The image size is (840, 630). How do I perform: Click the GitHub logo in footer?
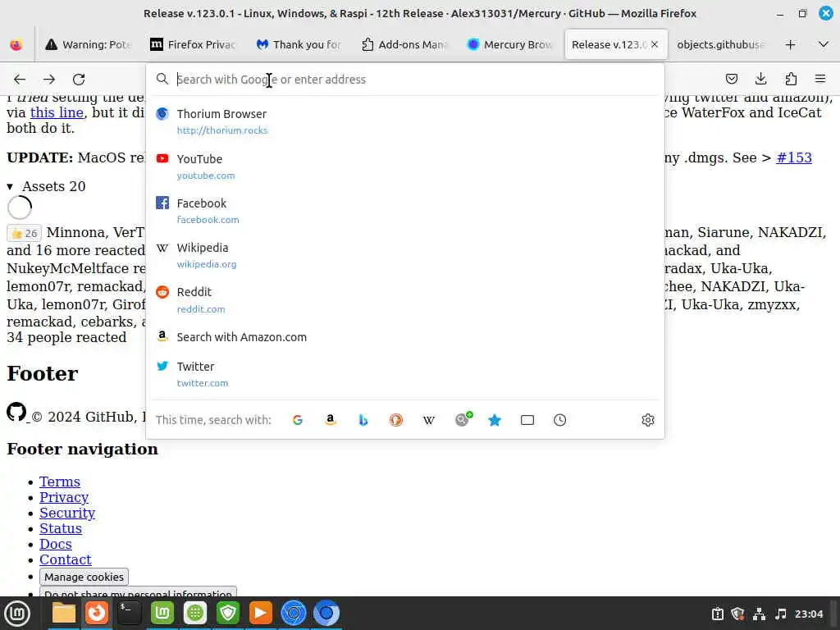[16, 412]
